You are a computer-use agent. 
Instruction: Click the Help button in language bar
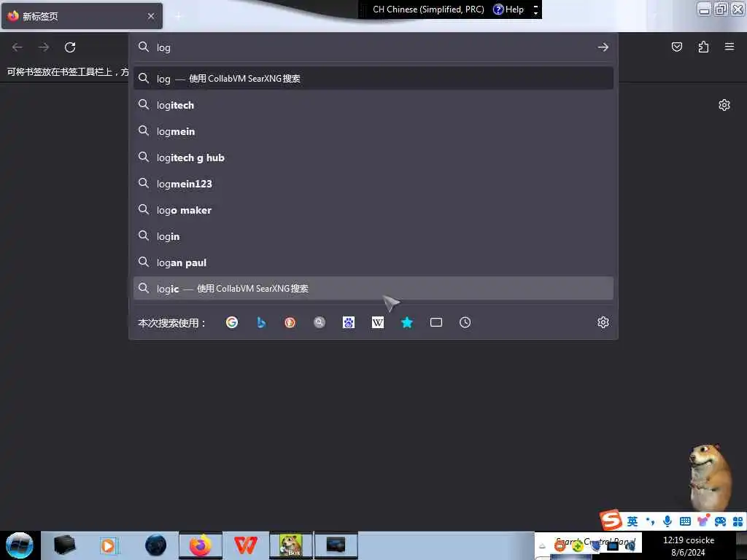pyautogui.click(x=508, y=9)
